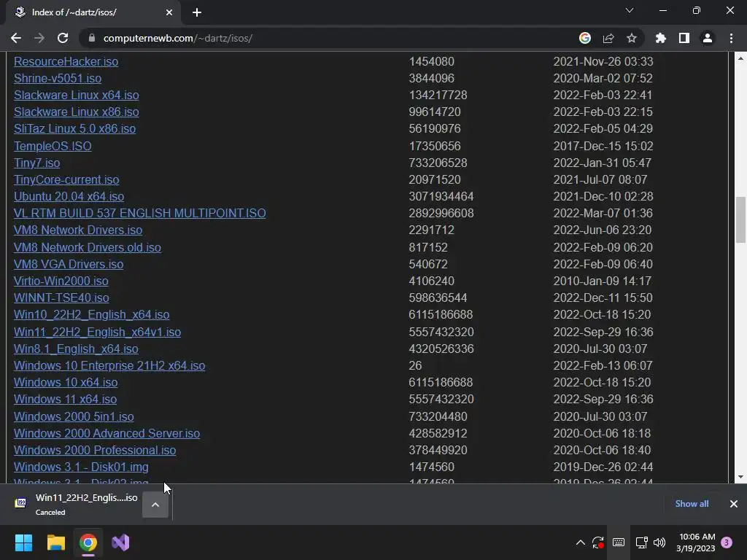Reload the current page
This screenshot has width=747, height=560.
coord(63,38)
